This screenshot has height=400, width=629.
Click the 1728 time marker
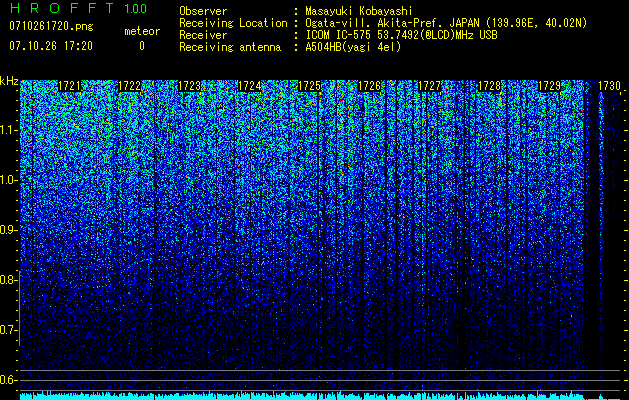(489, 86)
